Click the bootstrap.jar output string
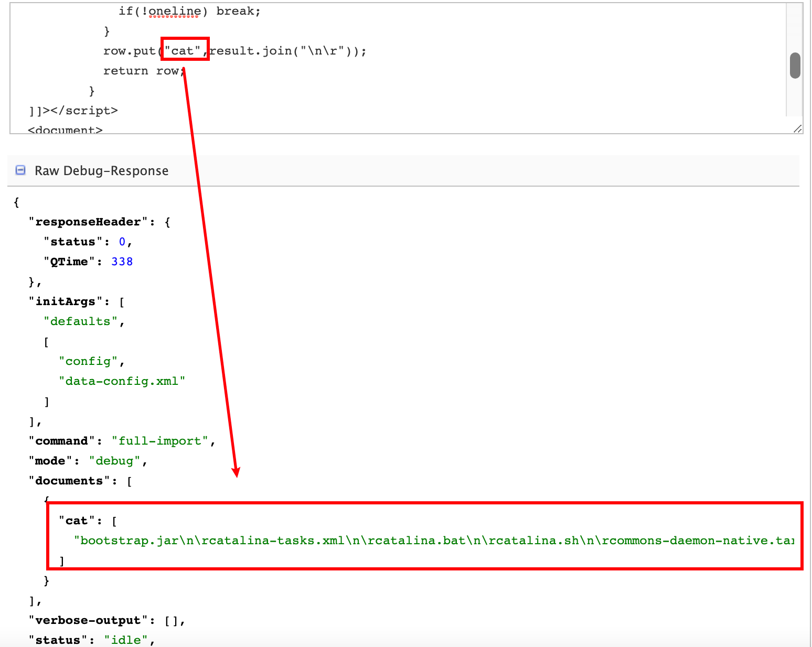Image resolution: width=812 pixels, height=647 pixels. [434, 541]
